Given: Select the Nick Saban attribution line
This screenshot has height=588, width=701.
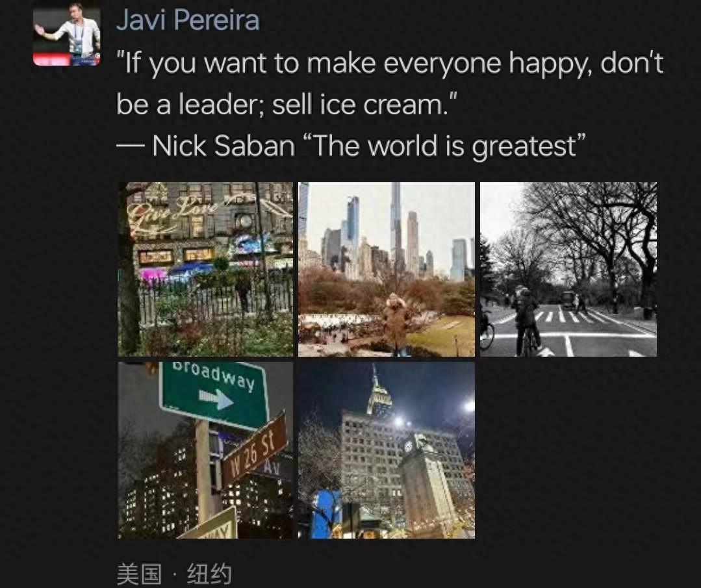Looking at the screenshot, I should pyautogui.click(x=351, y=146).
